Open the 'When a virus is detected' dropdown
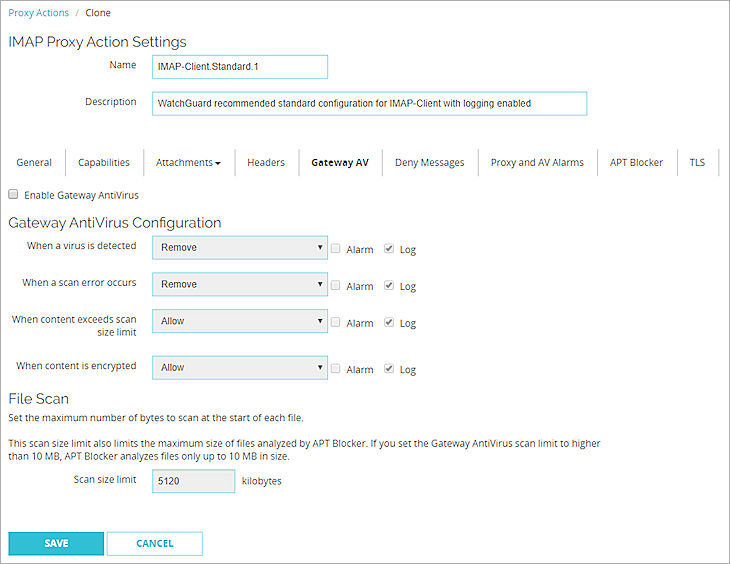Viewport: 730px width, 564px height. tap(240, 247)
